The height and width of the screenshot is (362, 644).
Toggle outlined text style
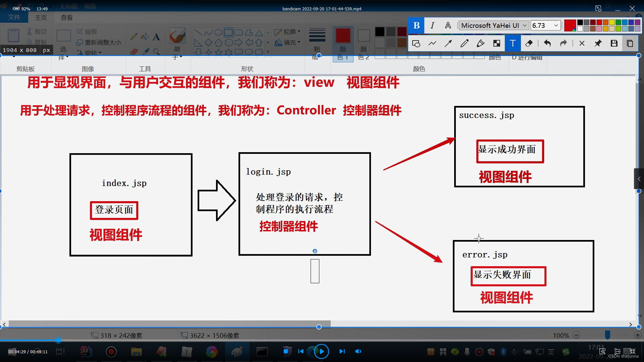click(448, 25)
